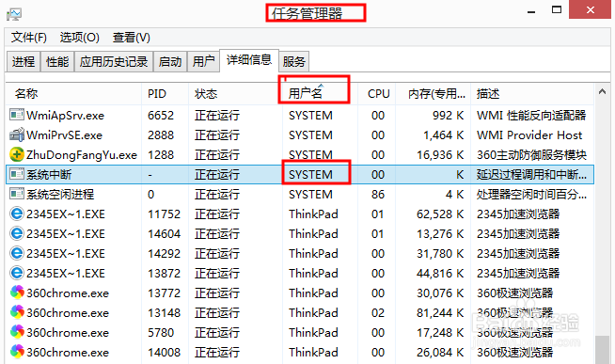Click the 系统中断 row icon
This screenshot has width=615, height=364.
click(17, 174)
